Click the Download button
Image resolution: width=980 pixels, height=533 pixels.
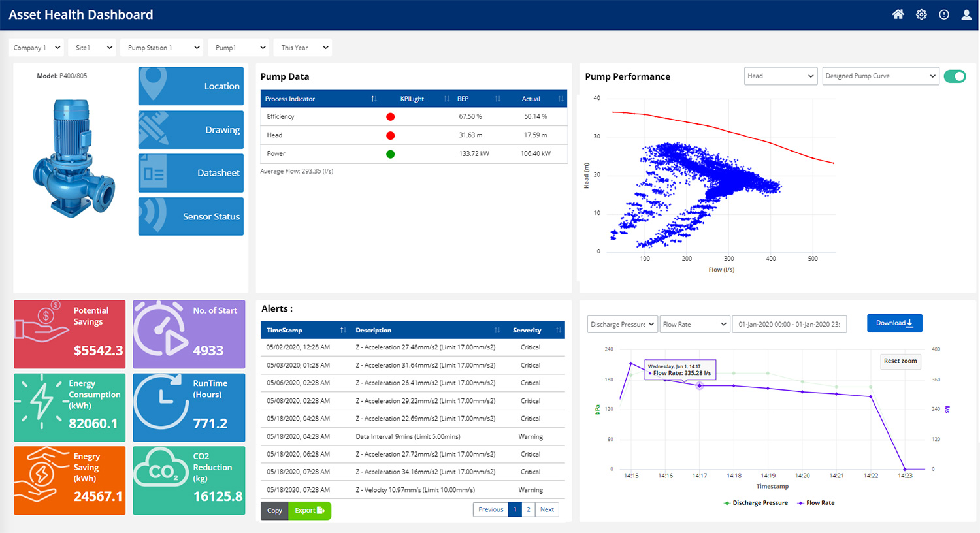[894, 323]
